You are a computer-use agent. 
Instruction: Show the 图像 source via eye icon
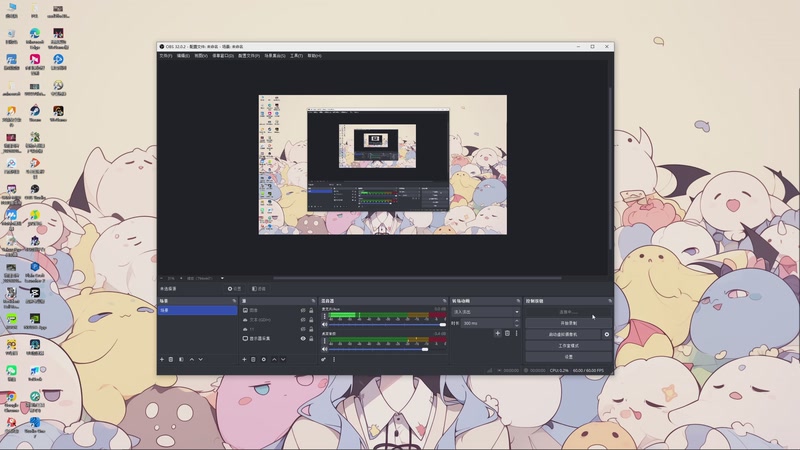pyautogui.click(x=303, y=310)
